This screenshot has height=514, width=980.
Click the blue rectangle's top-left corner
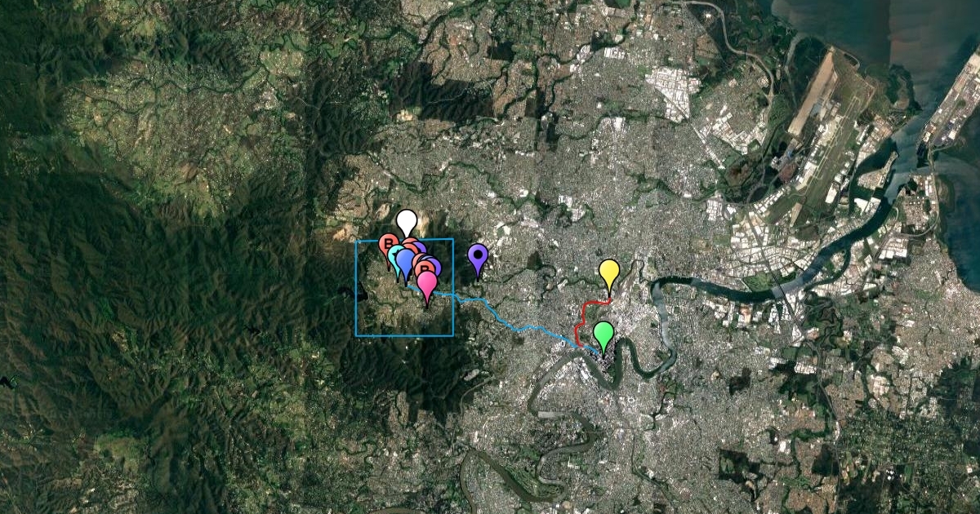[x=356, y=241]
